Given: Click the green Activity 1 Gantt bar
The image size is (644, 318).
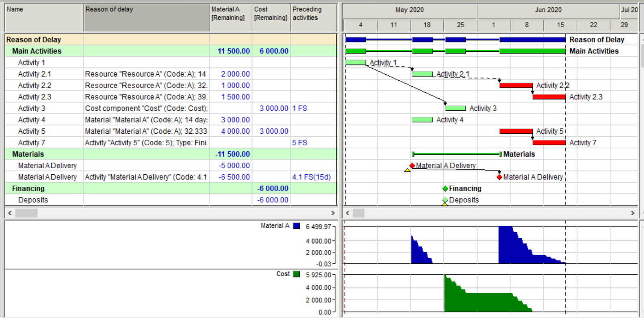Looking at the screenshot, I should [356, 62].
